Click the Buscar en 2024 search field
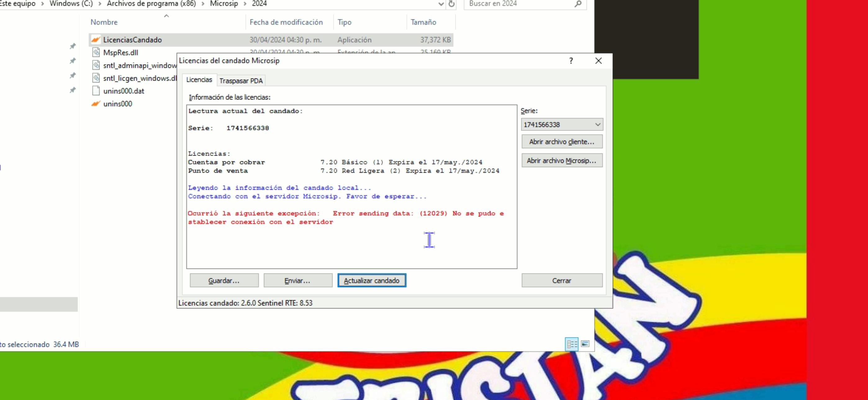Image resolution: width=868 pixels, height=400 pixels. [519, 4]
